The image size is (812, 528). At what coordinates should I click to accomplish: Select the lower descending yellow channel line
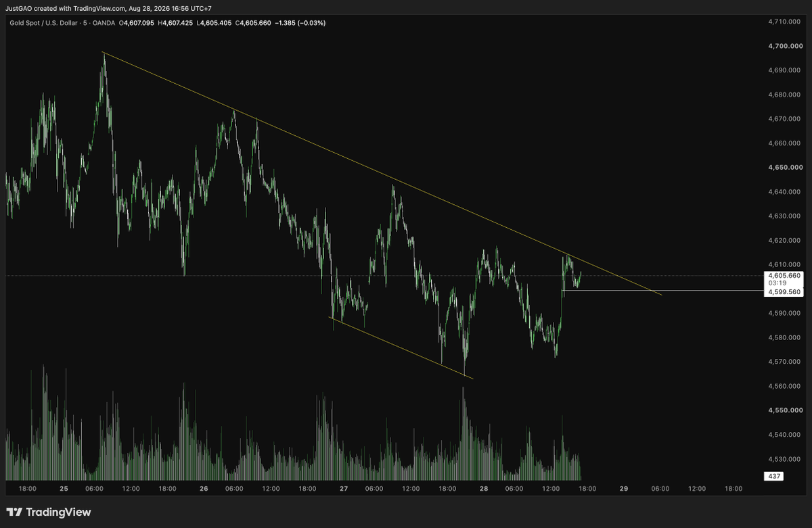point(401,348)
